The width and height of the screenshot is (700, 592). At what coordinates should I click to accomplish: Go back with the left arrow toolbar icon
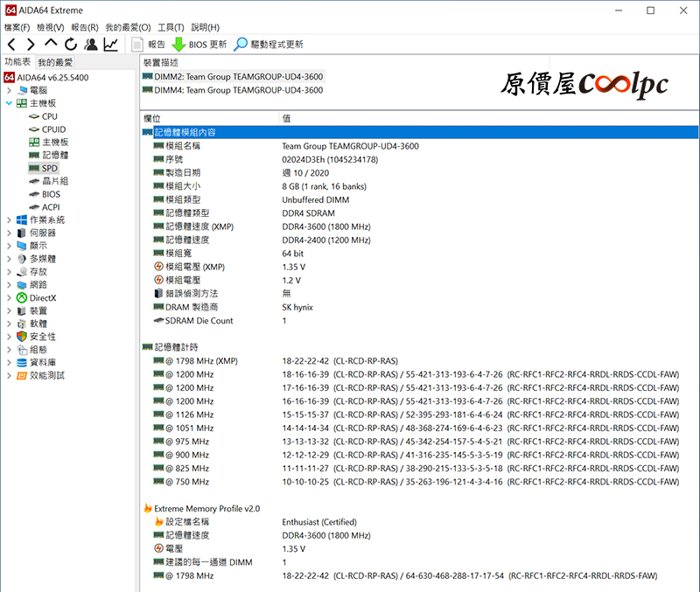point(11,45)
